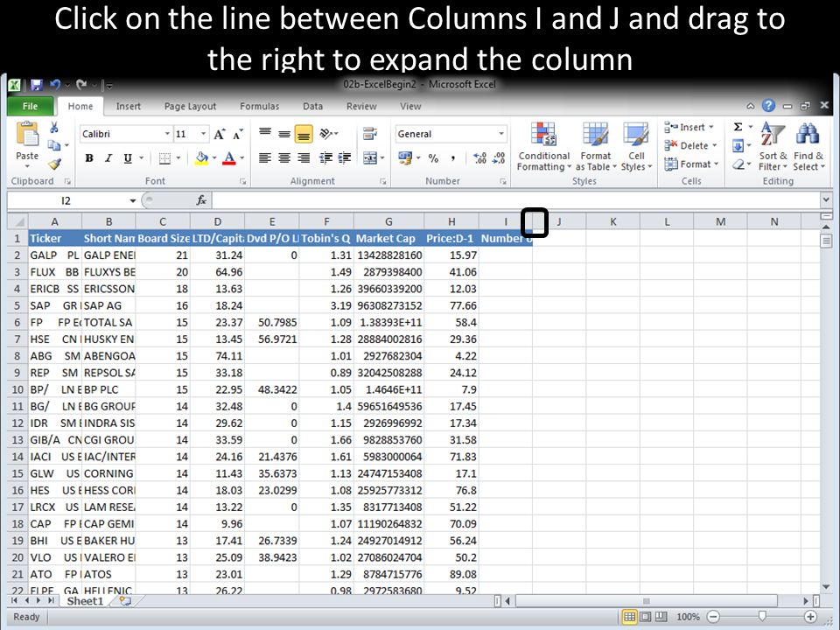The height and width of the screenshot is (630, 840).
Task: Click the Fill down icon
Action: (x=738, y=145)
